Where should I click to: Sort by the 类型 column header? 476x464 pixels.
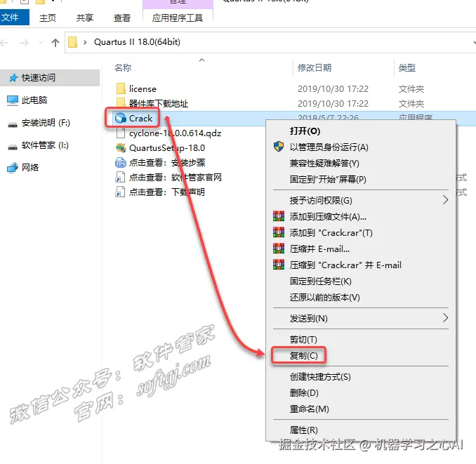[x=406, y=67]
